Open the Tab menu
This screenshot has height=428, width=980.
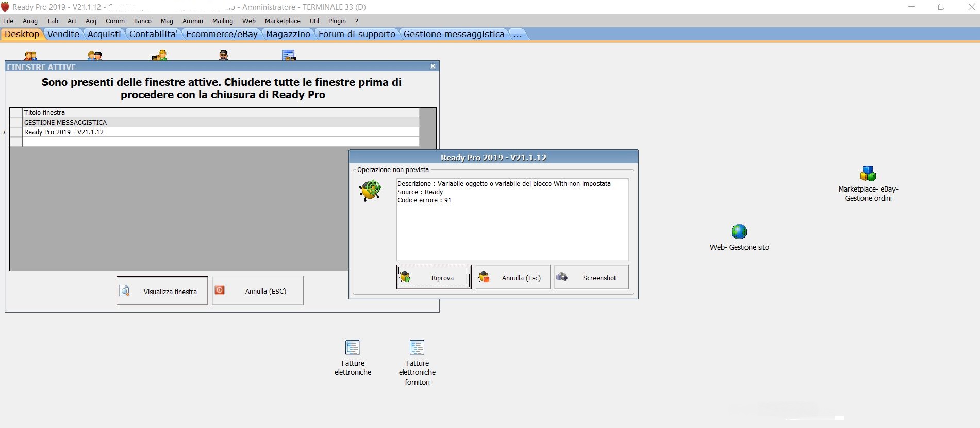click(53, 21)
